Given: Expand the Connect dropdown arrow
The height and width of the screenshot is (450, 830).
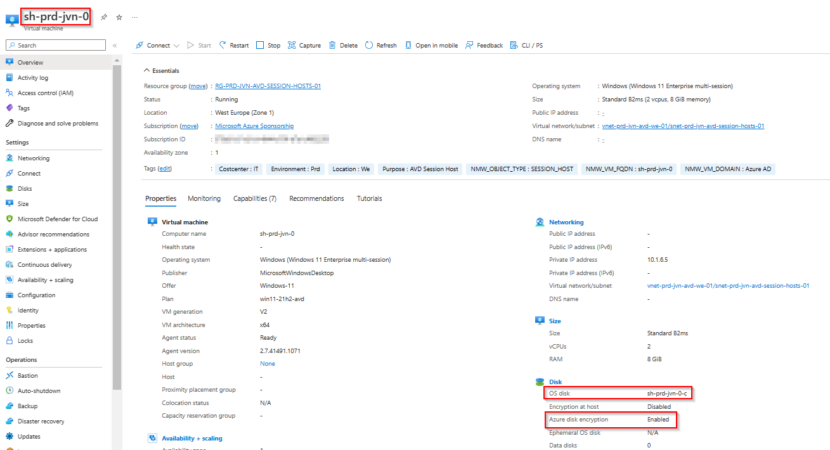Looking at the screenshot, I should coord(177,45).
